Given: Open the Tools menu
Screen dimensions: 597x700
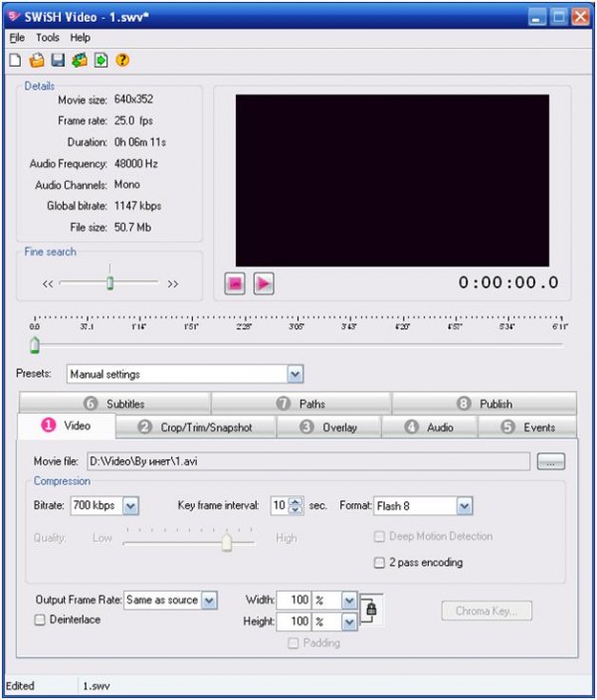Looking at the screenshot, I should [48, 38].
